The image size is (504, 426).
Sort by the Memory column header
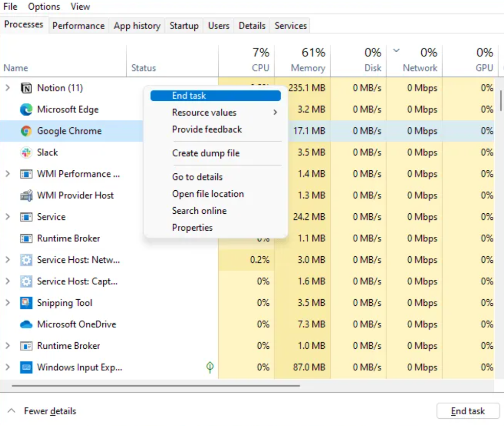point(303,60)
